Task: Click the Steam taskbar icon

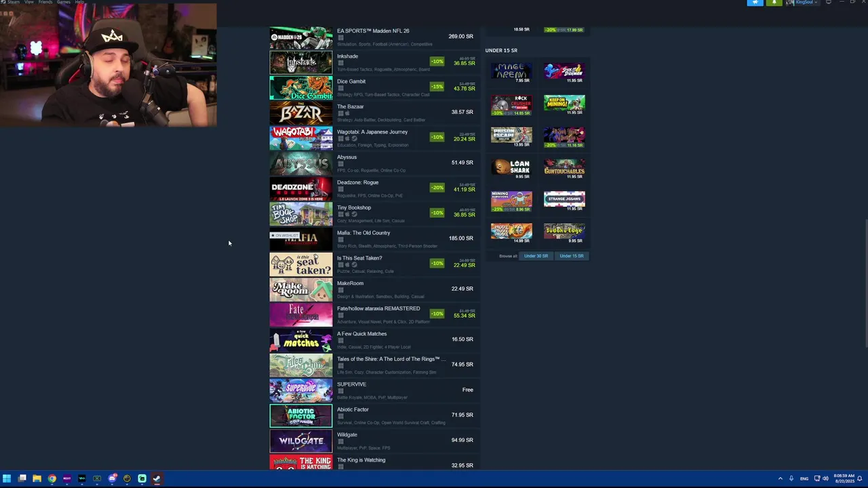Action: click(x=157, y=479)
